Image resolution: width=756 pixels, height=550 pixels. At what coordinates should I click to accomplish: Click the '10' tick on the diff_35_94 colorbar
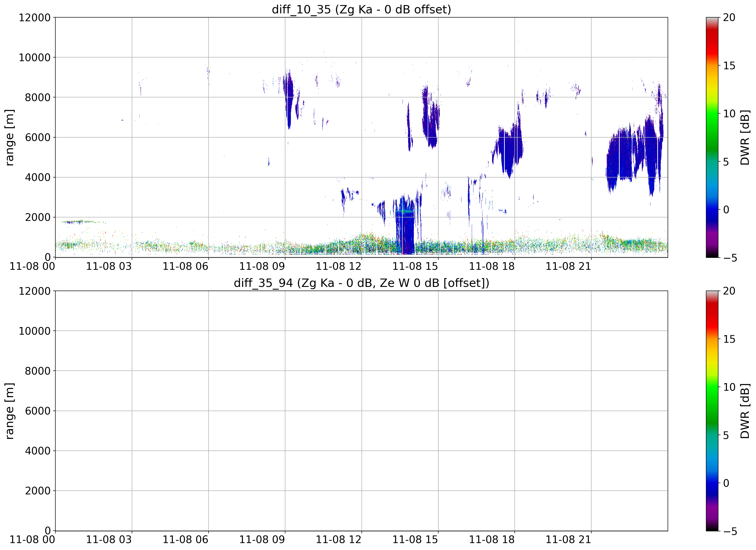pyautogui.click(x=729, y=387)
